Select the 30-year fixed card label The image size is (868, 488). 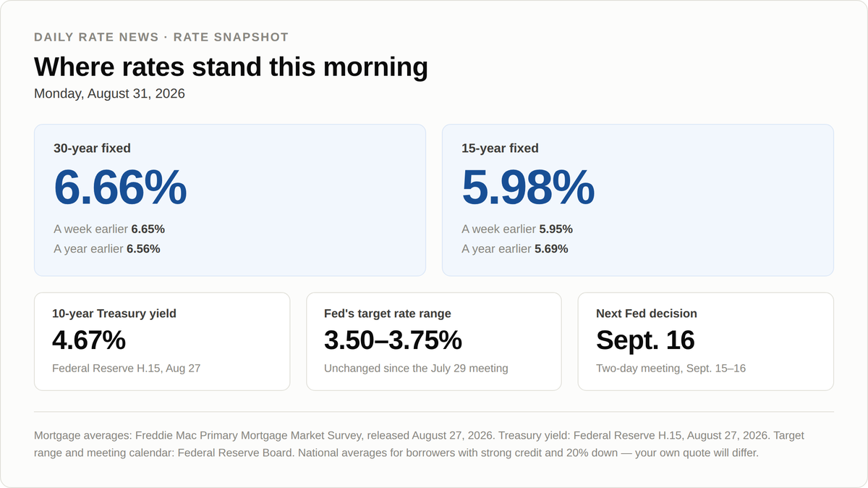[x=92, y=148]
